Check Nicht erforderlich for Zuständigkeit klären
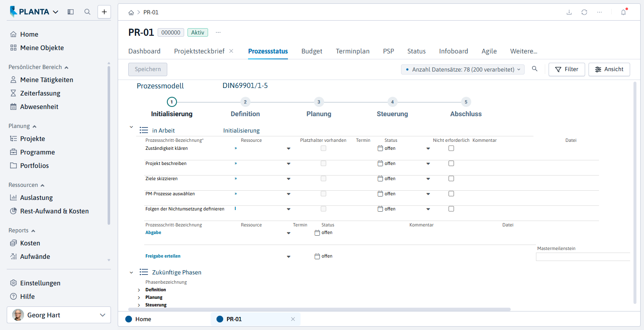The width and height of the screenshot is (644, 330). pyautogui.click(x=451, y=148)
